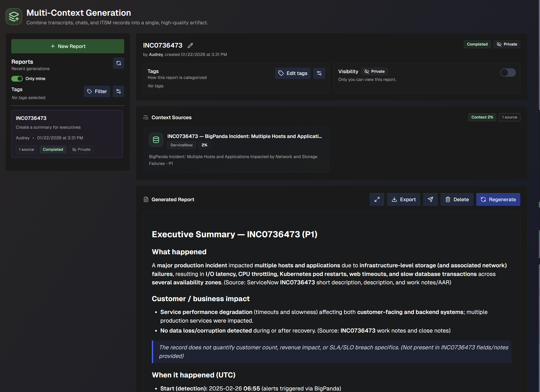Screen dimensions: 540x392
Task: Rename the report using the pencil icon
Action: [x=190, y=45]
